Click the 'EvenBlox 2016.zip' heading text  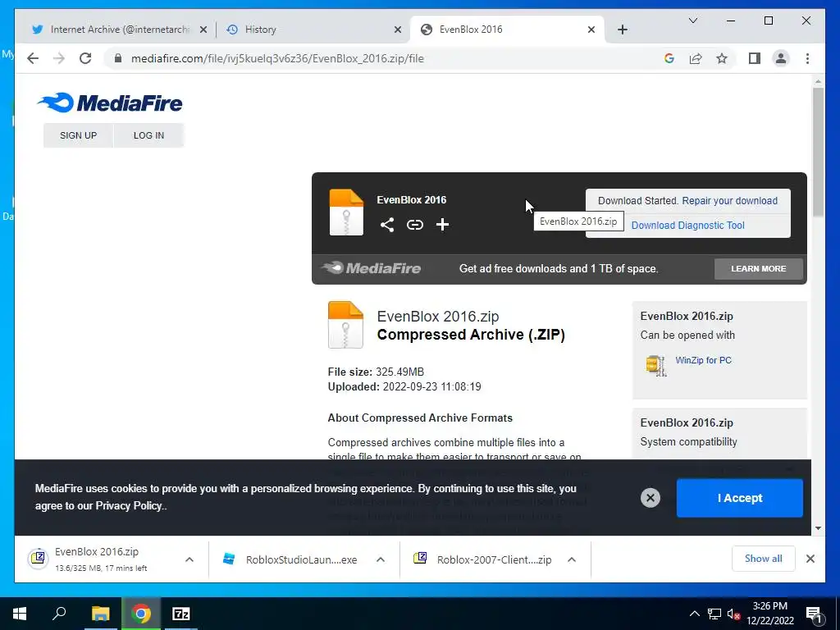(x=438, y=317)
